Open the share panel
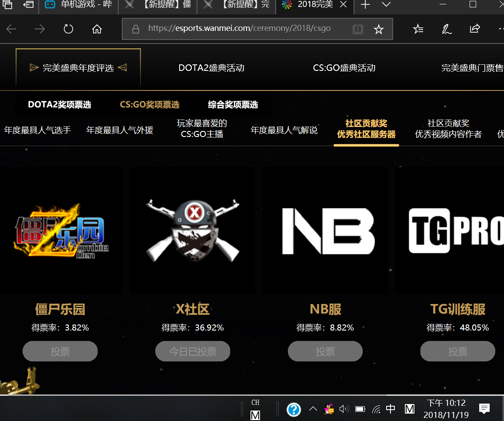The width and height of the screenshot is (504, 421). [474, 29]
